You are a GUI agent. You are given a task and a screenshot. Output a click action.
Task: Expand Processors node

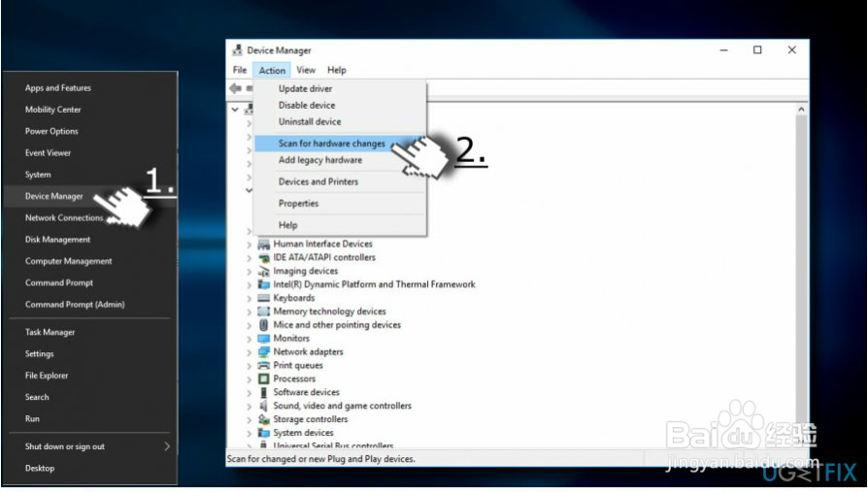(x=250, y=379)
